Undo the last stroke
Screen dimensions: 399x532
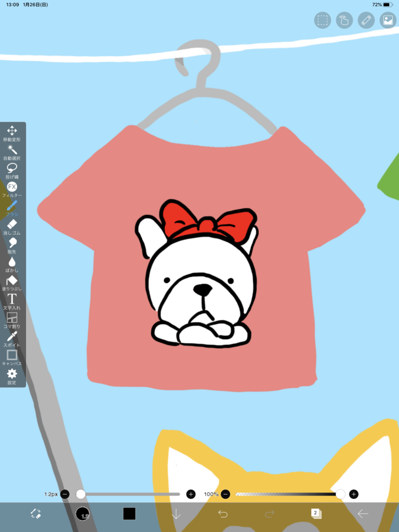[223, 514]
